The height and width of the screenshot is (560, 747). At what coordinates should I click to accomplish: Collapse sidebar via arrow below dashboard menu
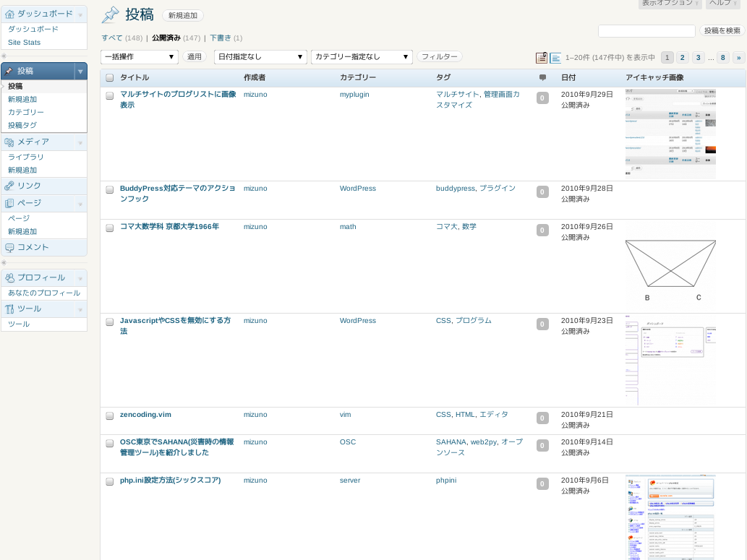pyautogui.click(x=4, y=56)
